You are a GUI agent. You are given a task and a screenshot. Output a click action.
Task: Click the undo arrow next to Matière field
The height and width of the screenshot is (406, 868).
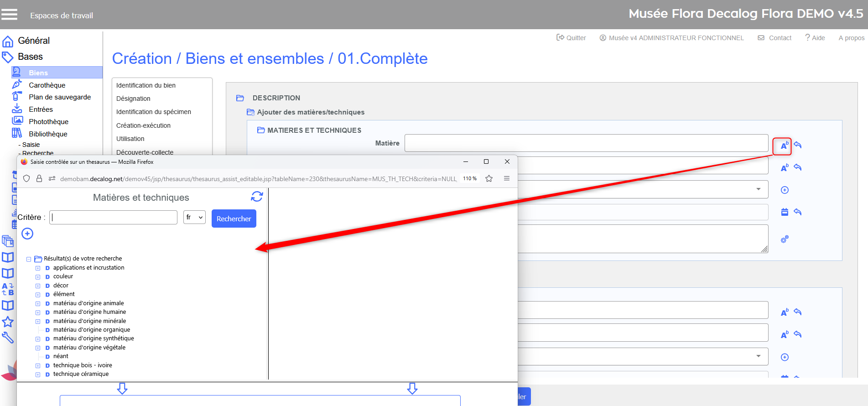(798, 145)
